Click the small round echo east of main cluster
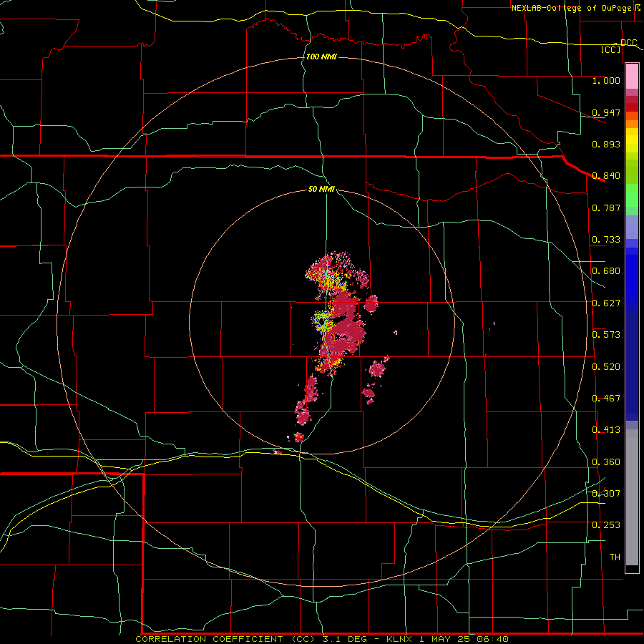Screen dimensions: 644x644 point(371,303)
